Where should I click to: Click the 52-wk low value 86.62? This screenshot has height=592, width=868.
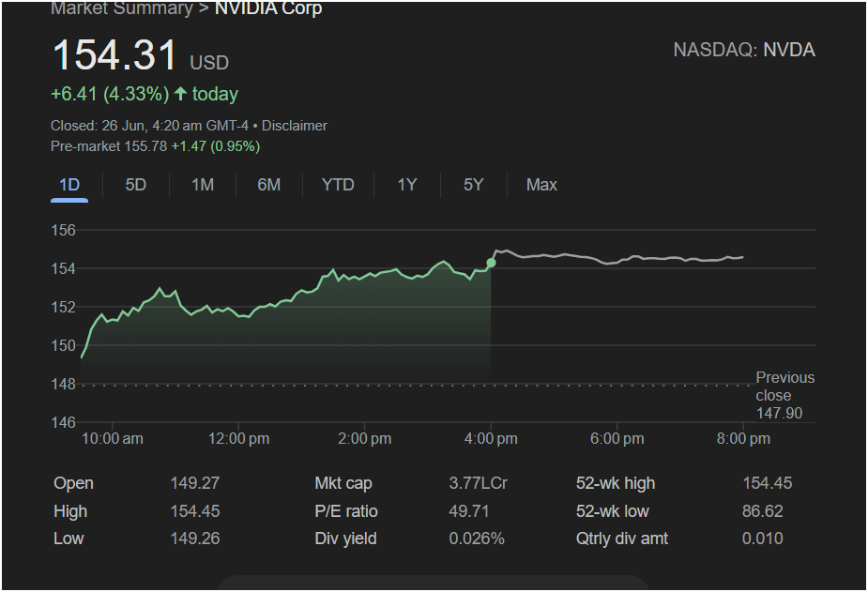762,510
